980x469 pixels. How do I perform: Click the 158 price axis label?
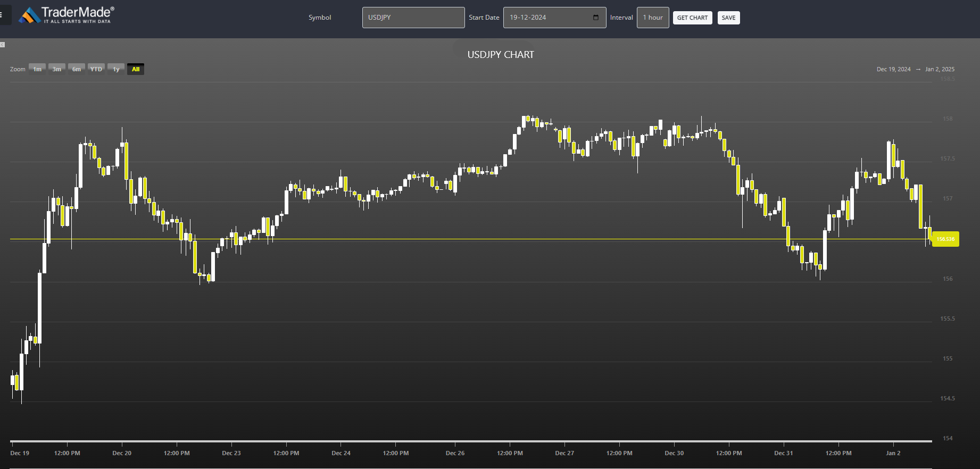point(948,119)
